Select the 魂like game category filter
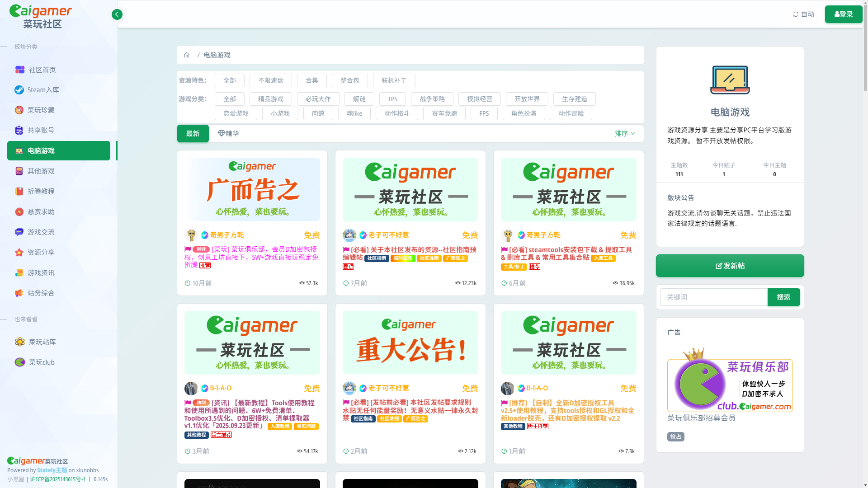Screen dimensions: 868x488 tap(354, 113)
